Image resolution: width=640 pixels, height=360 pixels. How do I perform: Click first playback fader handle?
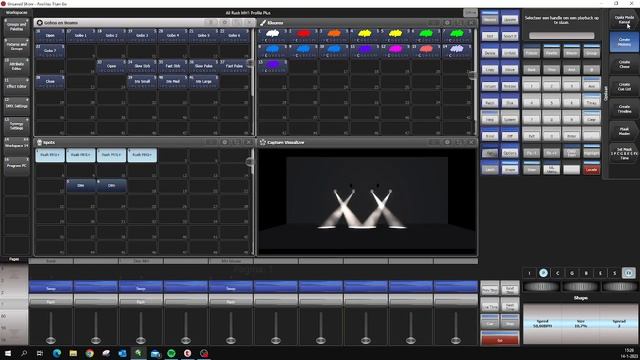pos(51,340)
